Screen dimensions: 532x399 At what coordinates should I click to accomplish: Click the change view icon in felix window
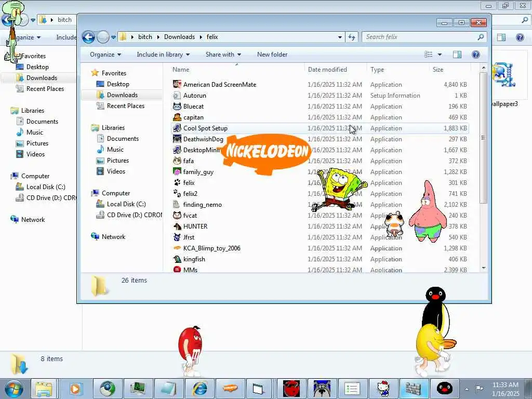point(429,55)
